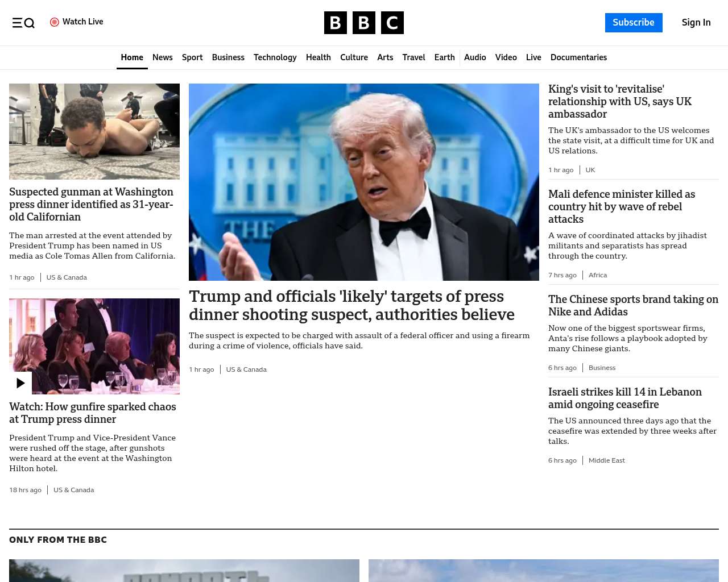
Task: Read Israeli strikes in Lebanon story
Action: pos(624,398)
